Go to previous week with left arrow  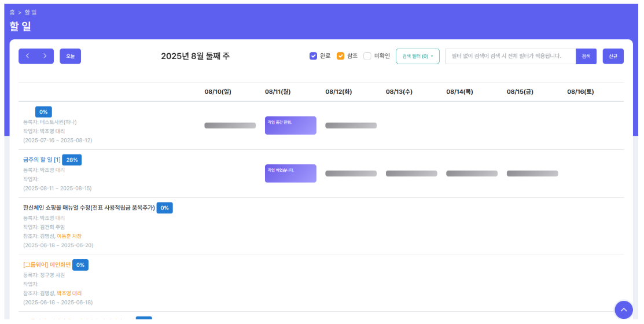pyautogui.click(x=27, y=56)
